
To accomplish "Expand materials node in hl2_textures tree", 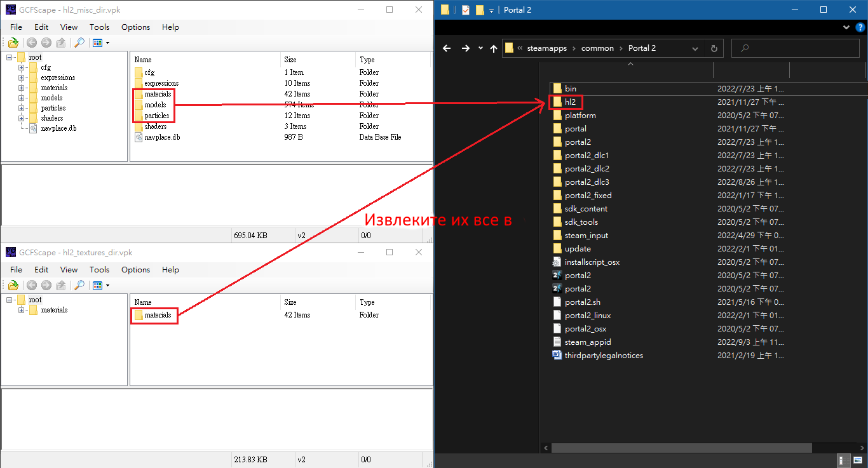I will [x=21, y=310].
